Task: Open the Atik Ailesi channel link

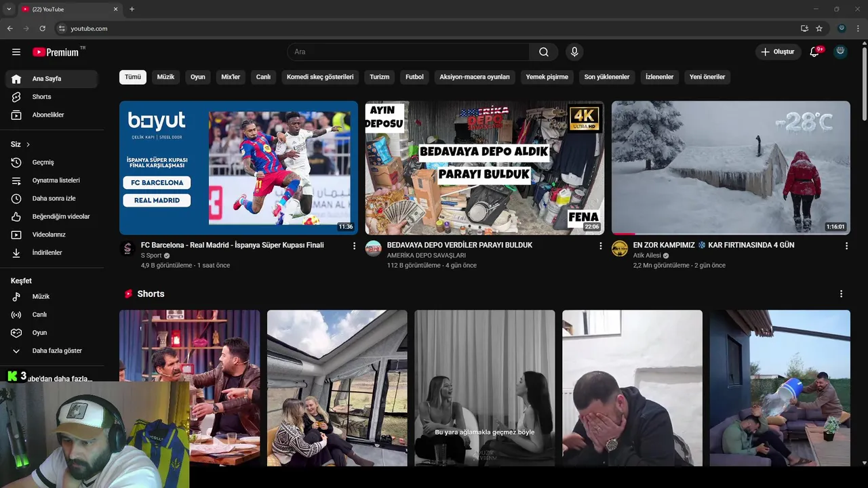Action: click(x=647, y=256)
